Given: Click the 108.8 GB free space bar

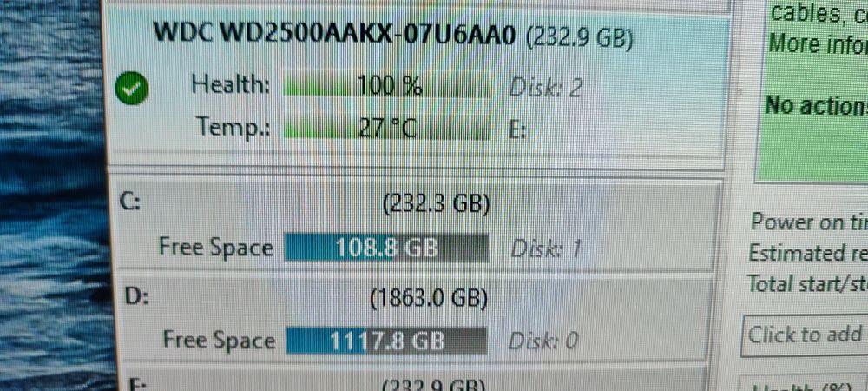Looking at the screenshot, I should [387, 248].
